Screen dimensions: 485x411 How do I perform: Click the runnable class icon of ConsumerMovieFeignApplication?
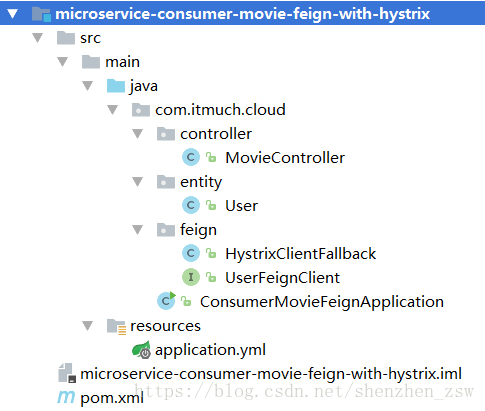point(166,301)
